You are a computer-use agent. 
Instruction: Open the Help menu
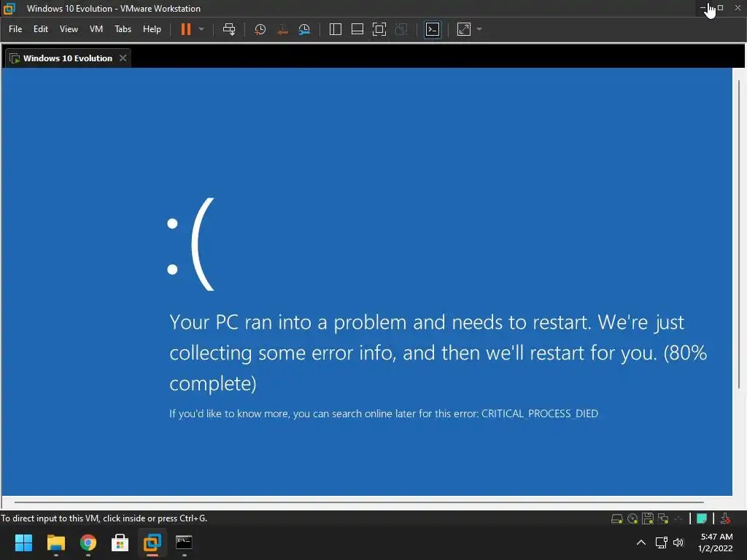point(152,29)
